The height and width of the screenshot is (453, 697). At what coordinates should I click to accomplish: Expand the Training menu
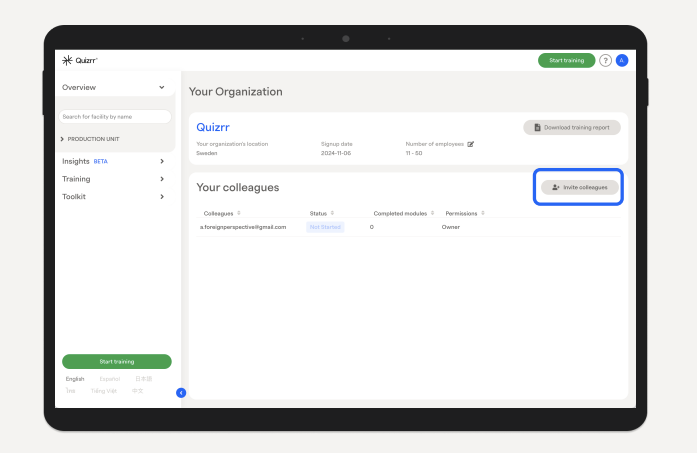pyautogui.click(x=113, y=179)
